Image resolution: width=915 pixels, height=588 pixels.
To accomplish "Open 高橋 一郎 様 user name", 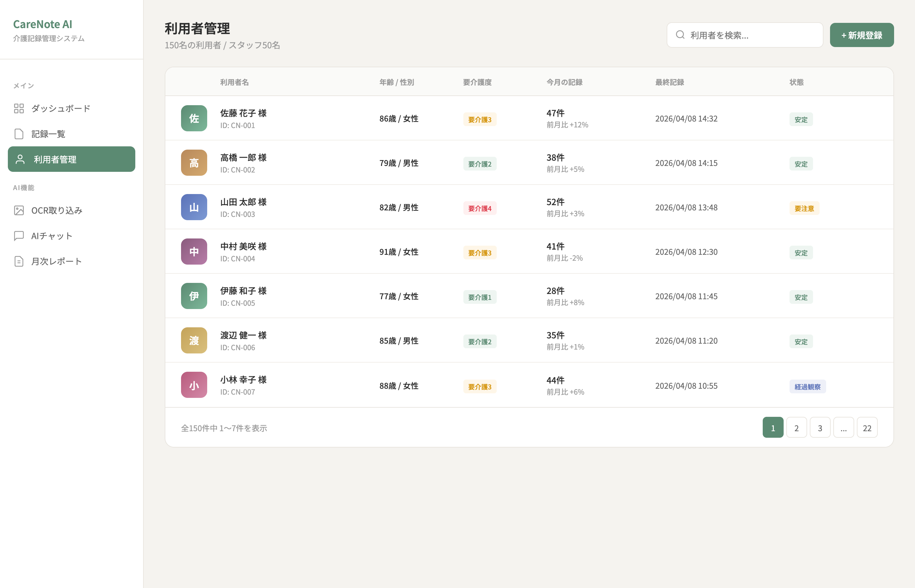I will 243,157.
